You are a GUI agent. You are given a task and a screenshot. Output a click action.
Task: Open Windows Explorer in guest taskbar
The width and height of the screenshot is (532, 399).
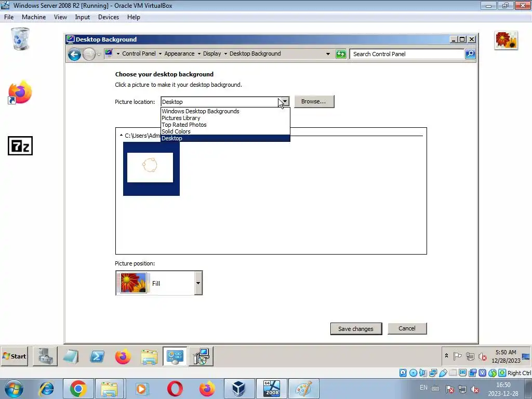149,357
